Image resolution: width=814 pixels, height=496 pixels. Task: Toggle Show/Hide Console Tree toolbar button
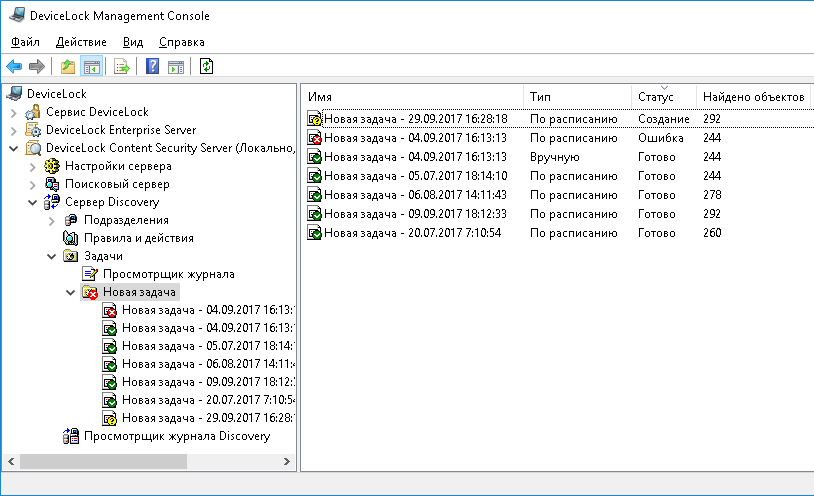[91, 67]
